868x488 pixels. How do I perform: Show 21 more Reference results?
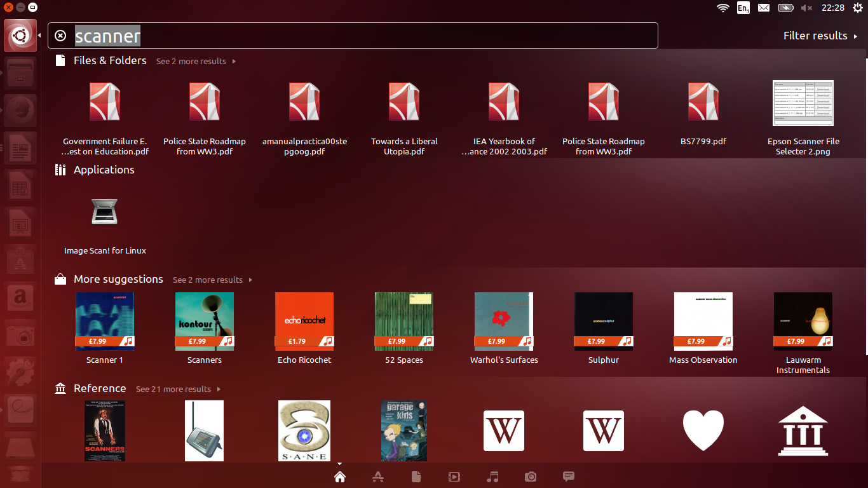pos(178,389)
